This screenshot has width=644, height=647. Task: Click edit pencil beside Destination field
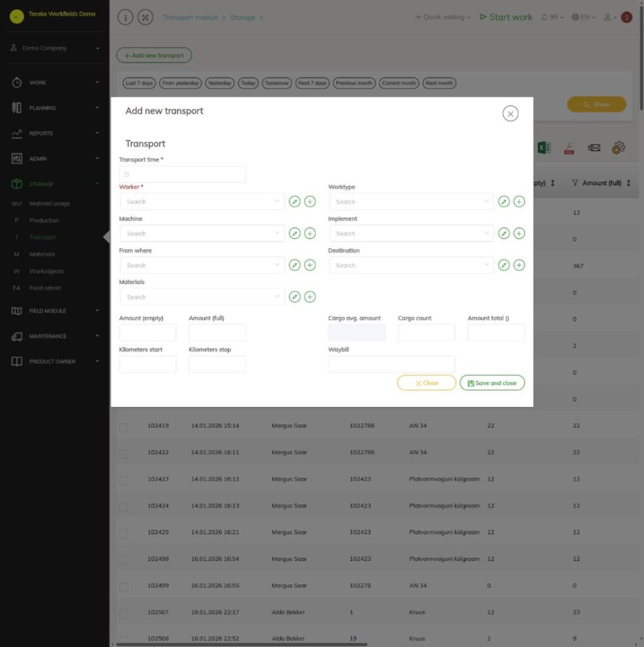point(504,265)
